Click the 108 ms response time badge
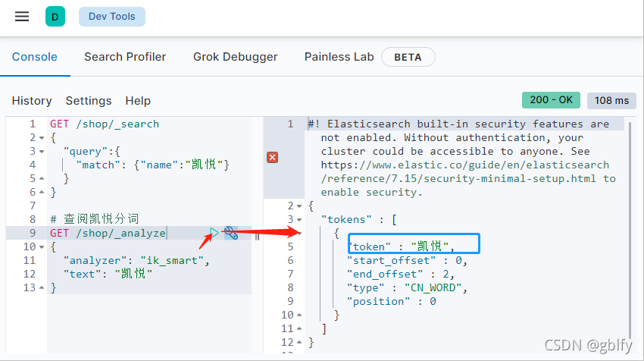 coord(611,101)
